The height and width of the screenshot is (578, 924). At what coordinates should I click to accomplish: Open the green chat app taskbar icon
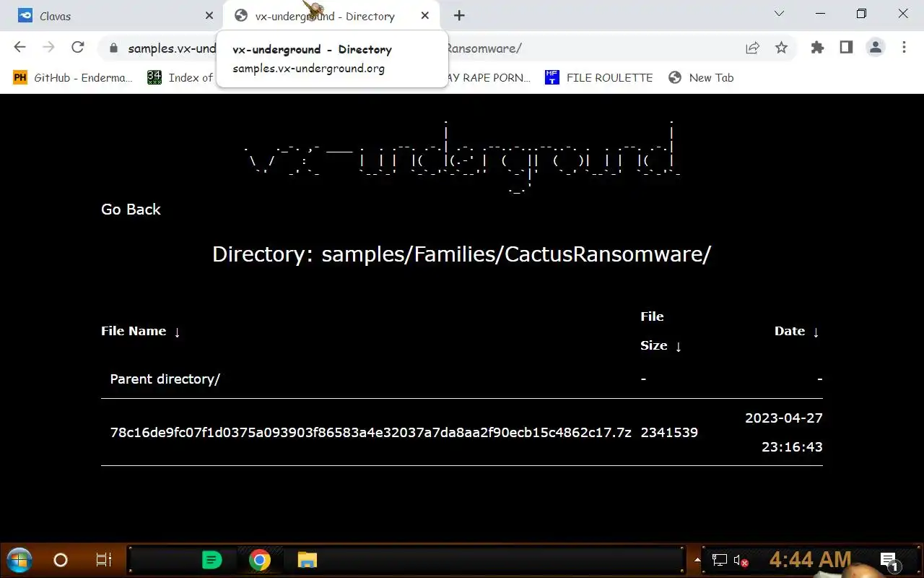pos(212,560)
